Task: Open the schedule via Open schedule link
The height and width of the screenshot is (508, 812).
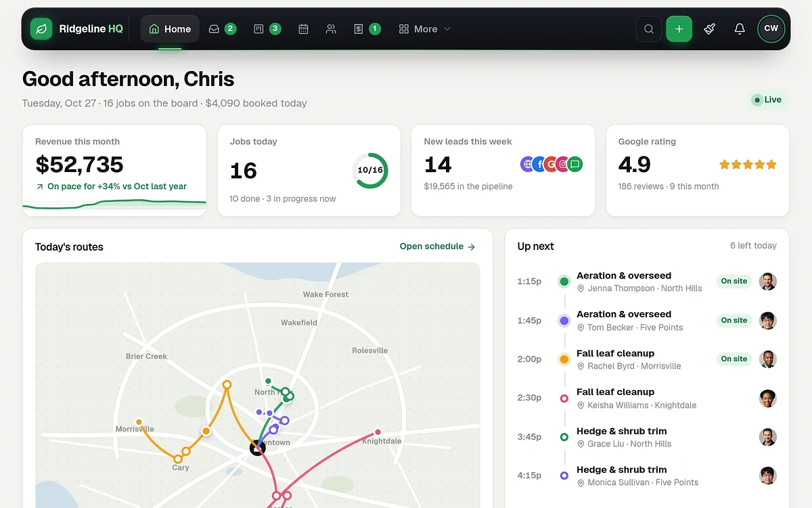Action: tap(438, 247)
